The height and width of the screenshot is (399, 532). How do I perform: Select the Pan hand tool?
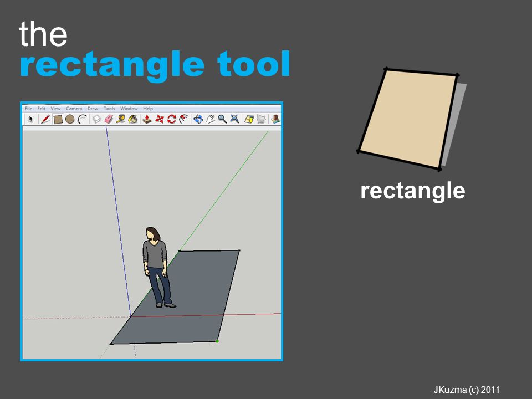pyautogui.click(x=211, y=119)
